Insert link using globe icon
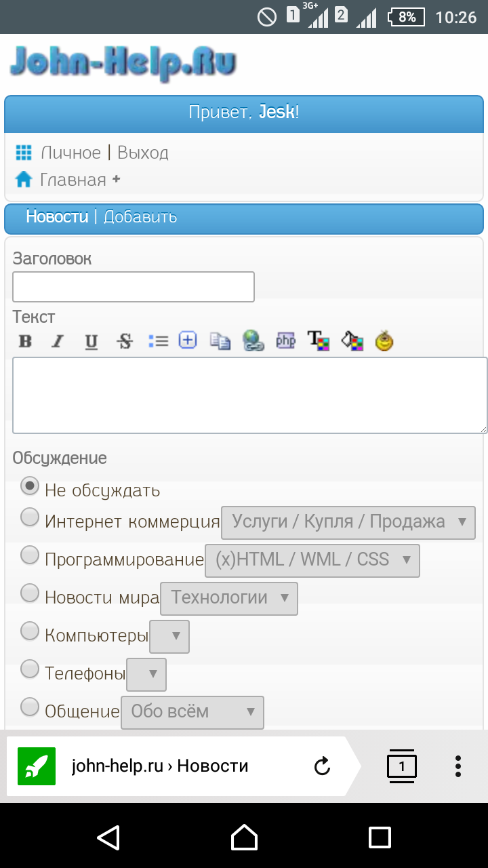 (253, 340)
